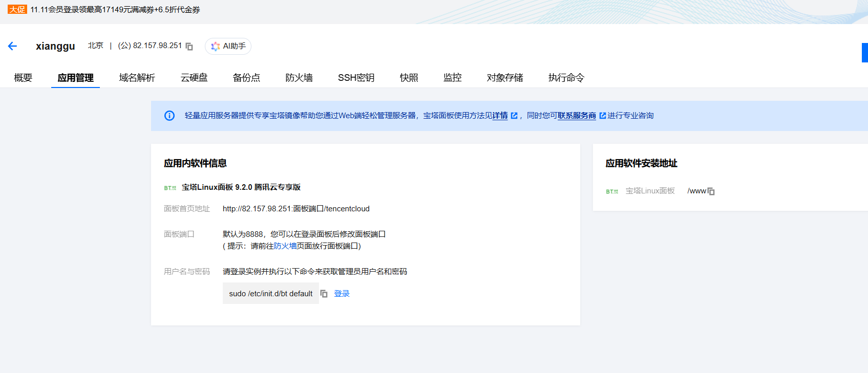Click the blue floating button at right edge
This screenshot has width=868, height=373.
(865, 53)
